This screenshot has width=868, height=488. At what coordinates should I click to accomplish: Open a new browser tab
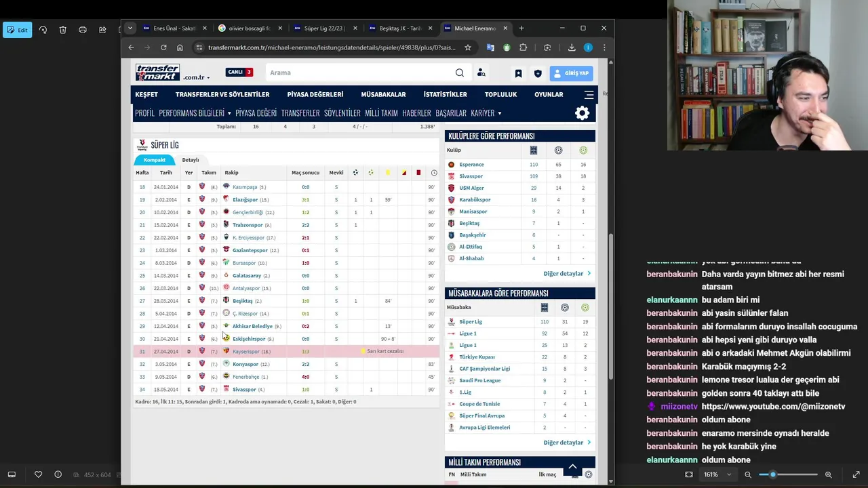(521, 28)
